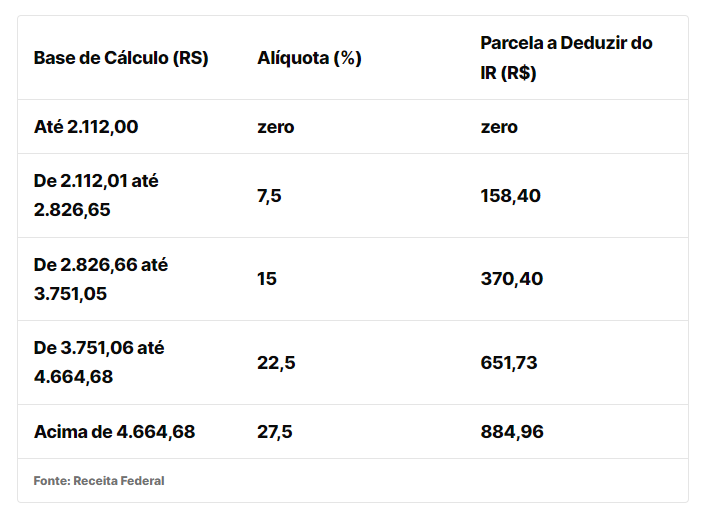Select the 158,40 deduction value
Viewport: 701px width, 513px height.
pos(510,196)
